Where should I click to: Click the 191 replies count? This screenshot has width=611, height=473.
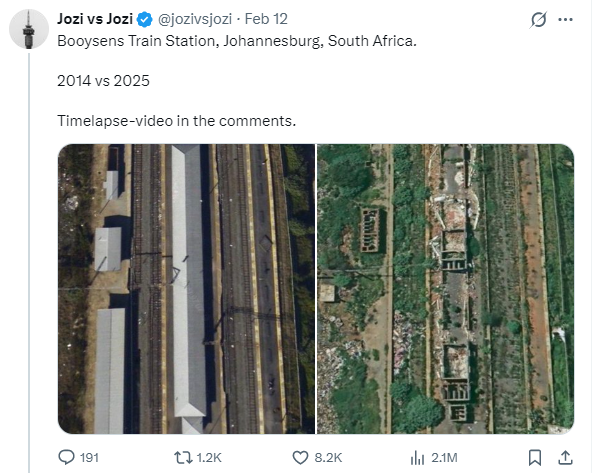pyautogui.click(x=91, y=457)
